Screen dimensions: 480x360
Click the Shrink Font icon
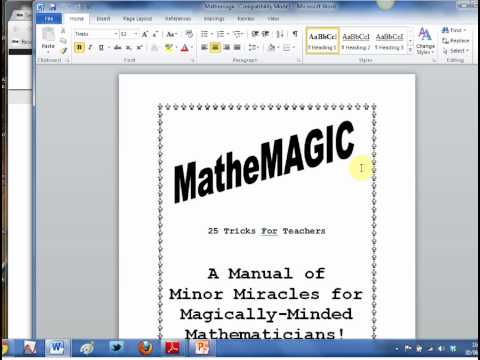[x=155, y=34]
